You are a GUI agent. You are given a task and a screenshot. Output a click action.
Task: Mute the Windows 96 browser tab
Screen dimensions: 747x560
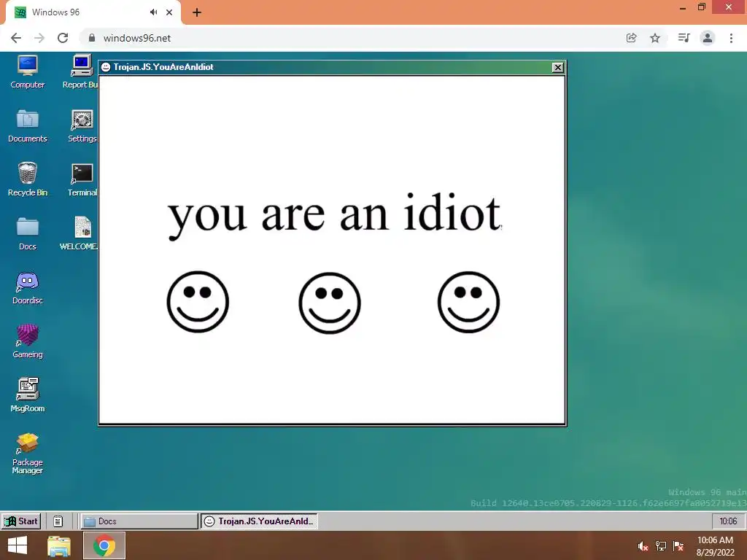(x=153, y=12)
